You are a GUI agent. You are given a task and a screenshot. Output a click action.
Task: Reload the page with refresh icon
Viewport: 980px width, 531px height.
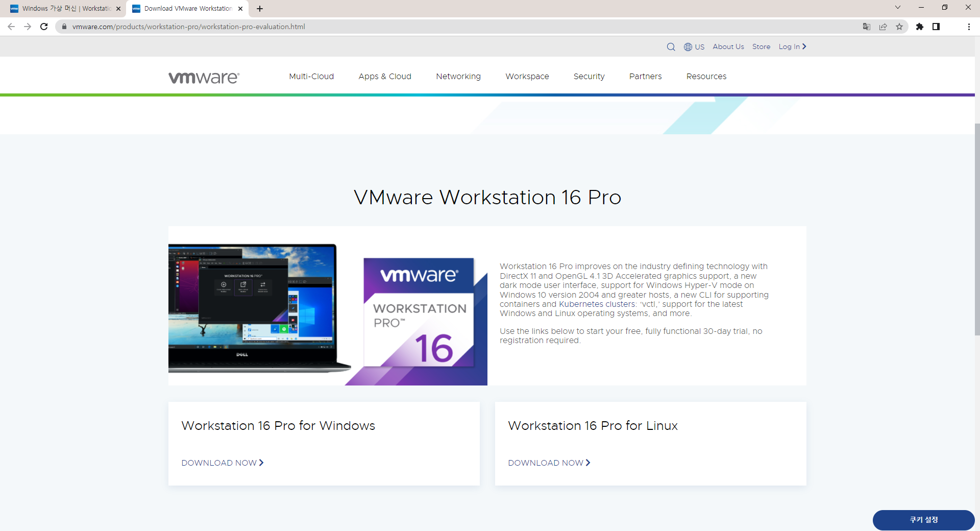(44, 27)
